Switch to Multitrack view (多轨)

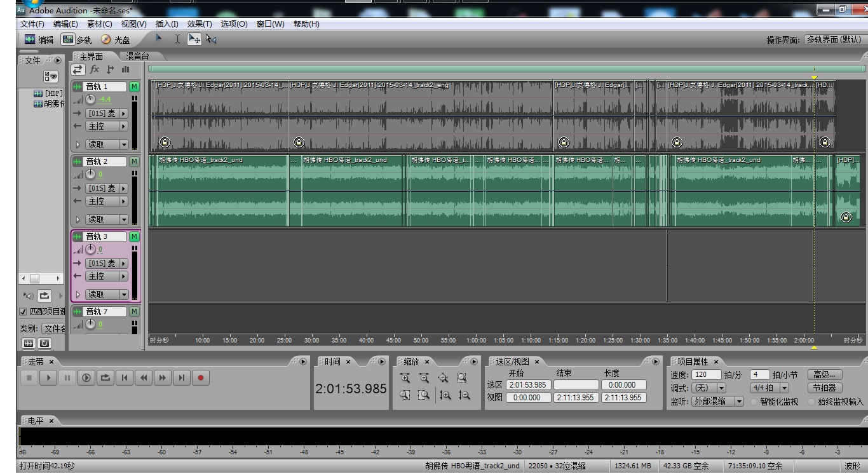(76, 39)
